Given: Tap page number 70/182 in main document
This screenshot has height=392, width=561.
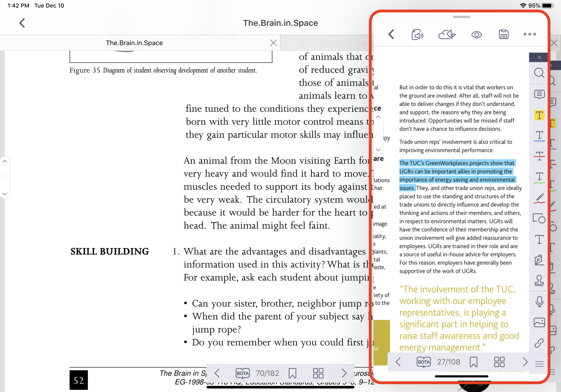Looking at the screenshot, I should [x=267, y=373].
